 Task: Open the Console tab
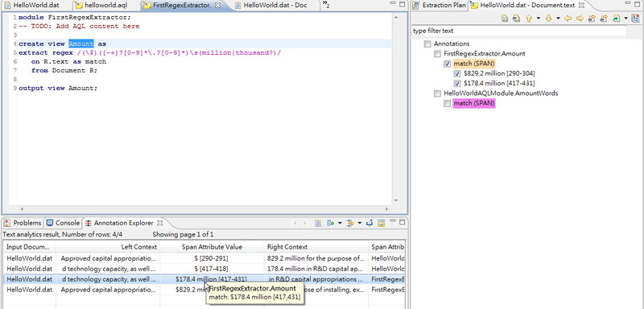tap(64, 223)
